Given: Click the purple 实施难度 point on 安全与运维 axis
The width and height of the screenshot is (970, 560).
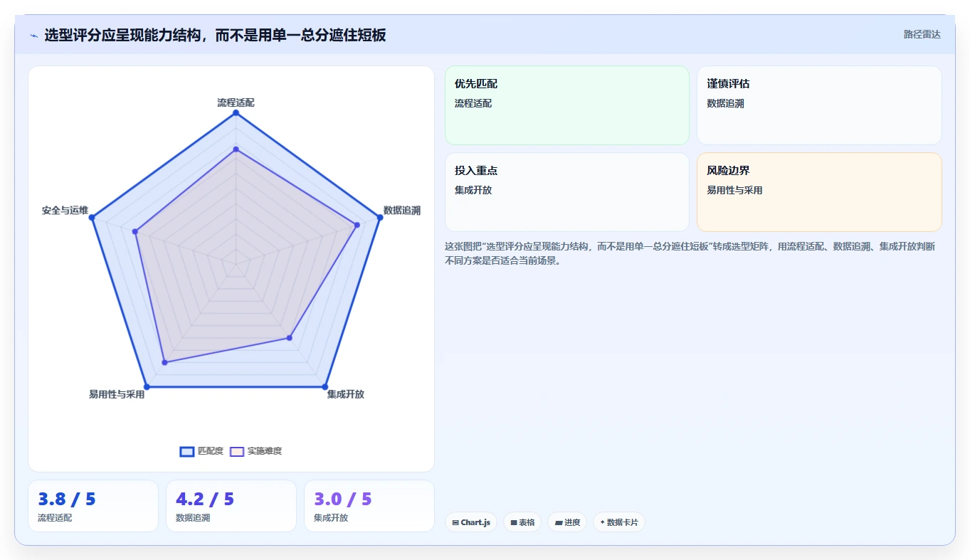Looking at the screenshot, I should click(135, 231).
